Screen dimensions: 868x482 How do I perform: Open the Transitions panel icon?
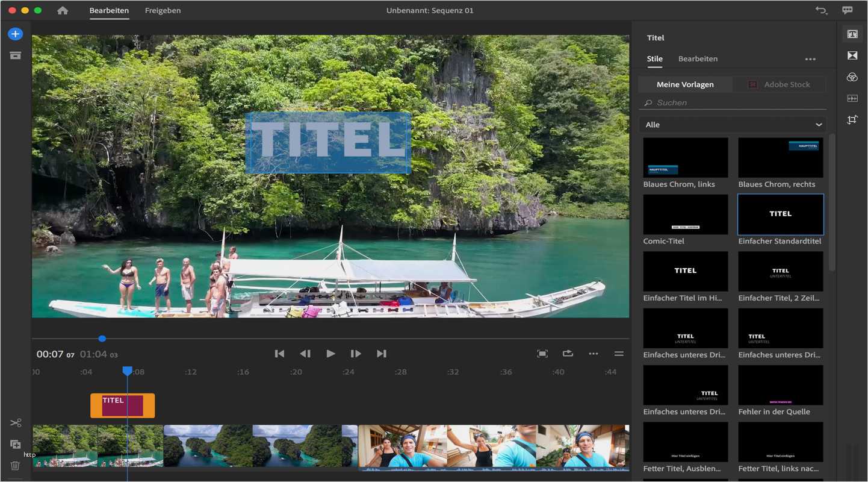[852, 55]
